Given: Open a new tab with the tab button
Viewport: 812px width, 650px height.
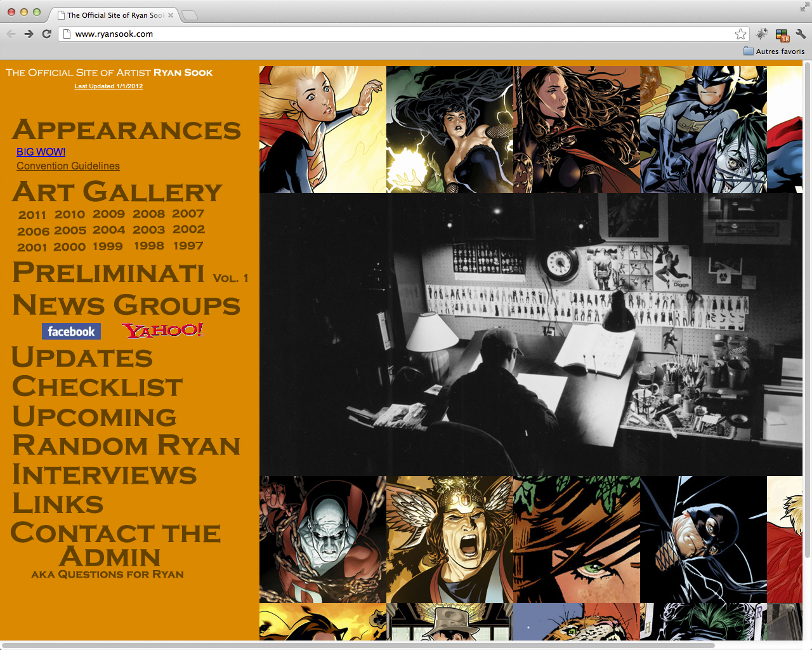Looking at the screenshot, I should coord(190,15).
